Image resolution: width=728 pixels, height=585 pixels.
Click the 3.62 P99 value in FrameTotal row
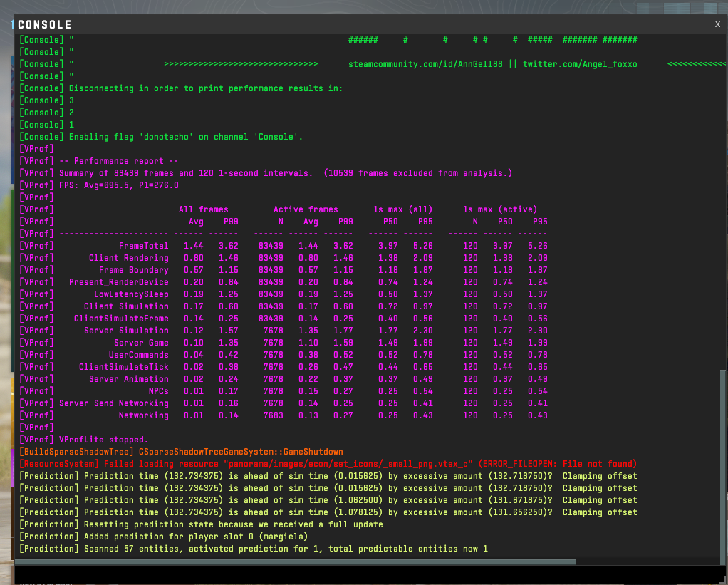229,246
